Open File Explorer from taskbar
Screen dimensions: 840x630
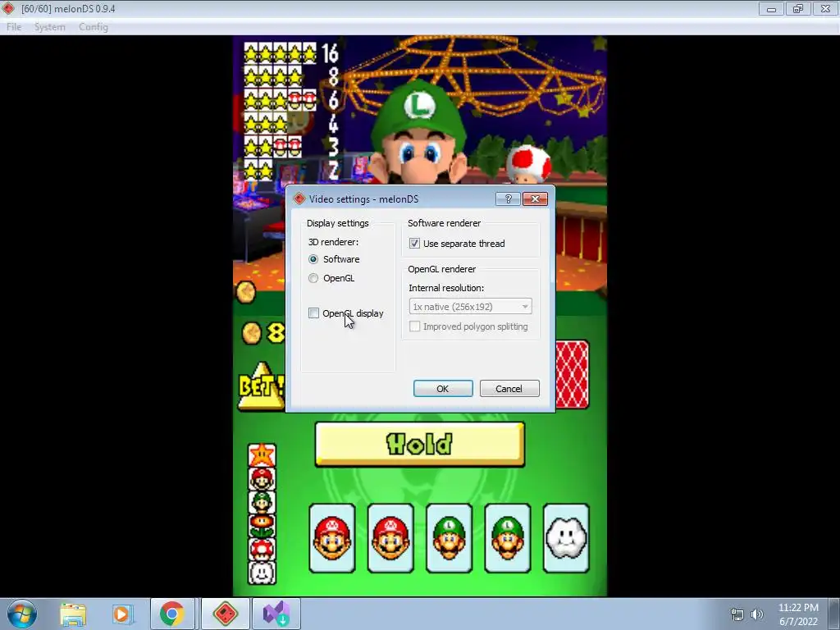[x=73, y=614]
